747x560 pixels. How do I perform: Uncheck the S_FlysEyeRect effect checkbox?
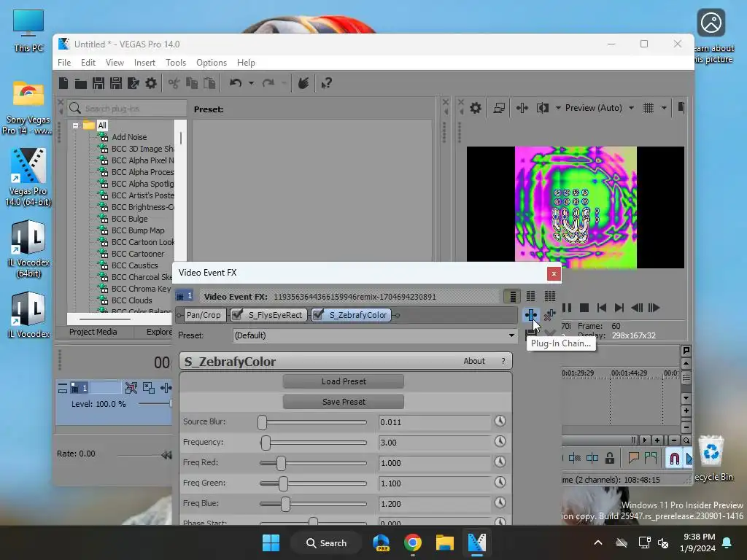(x=237, y=315)
